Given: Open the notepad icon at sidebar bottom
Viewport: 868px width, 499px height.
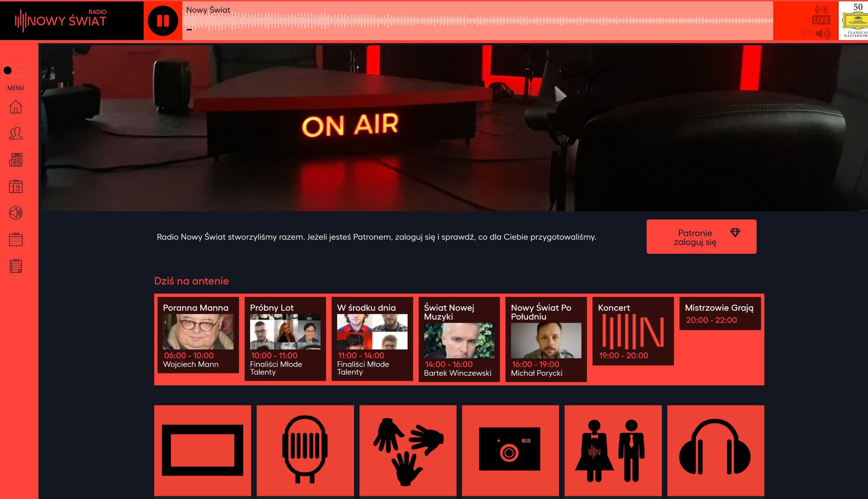Looking at the screenshot, I should (x=16, y=266).
